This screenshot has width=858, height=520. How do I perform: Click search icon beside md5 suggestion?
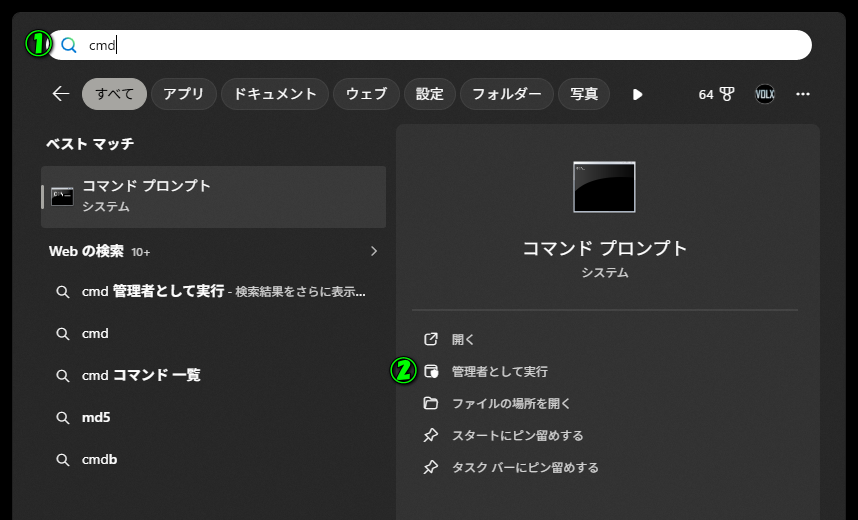point(63,418)
